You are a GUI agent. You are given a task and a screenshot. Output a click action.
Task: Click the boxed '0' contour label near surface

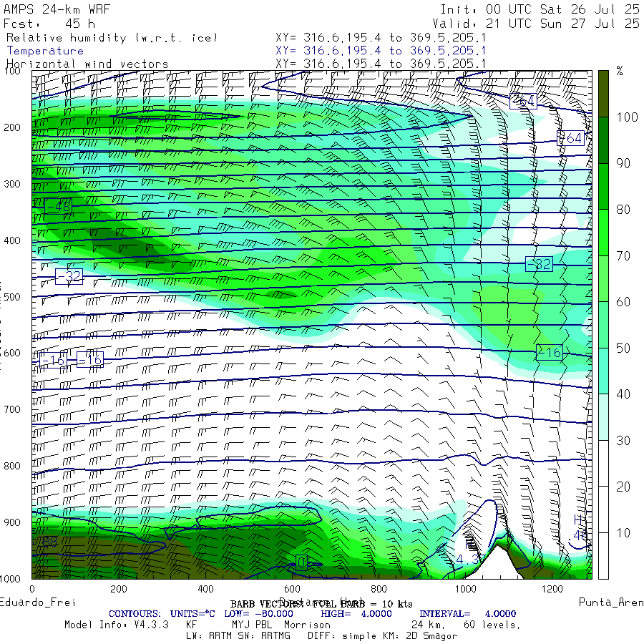[x=302, y=562]
